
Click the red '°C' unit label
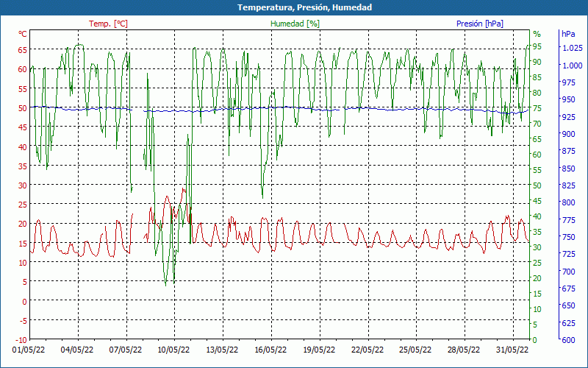23,34
